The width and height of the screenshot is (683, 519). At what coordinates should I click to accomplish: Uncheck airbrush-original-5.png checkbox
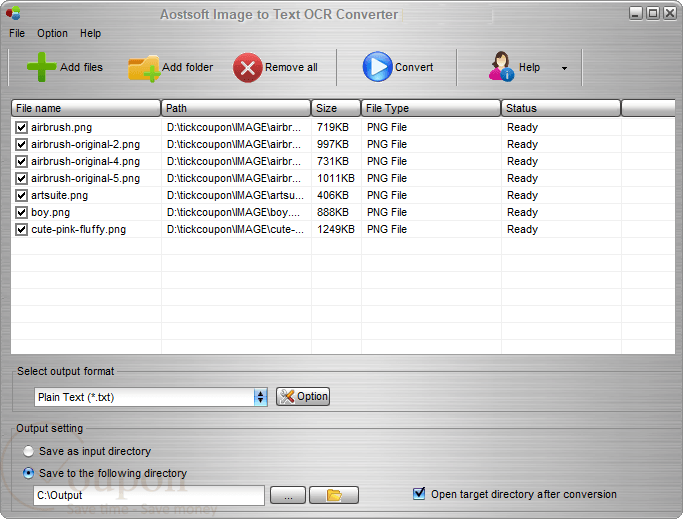(x=21, y=178)
